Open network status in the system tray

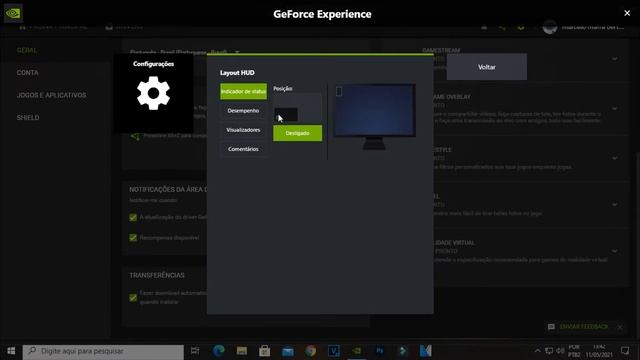(x=549, y=351)
